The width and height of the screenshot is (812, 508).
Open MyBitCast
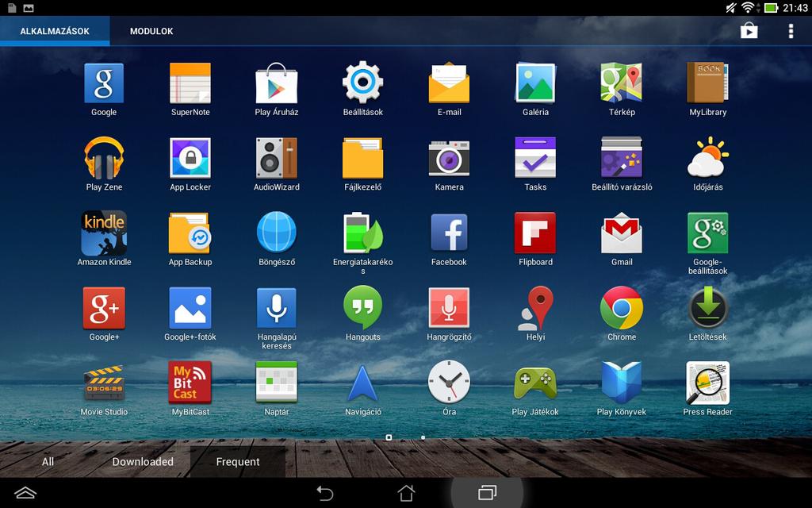pos(190,383)
